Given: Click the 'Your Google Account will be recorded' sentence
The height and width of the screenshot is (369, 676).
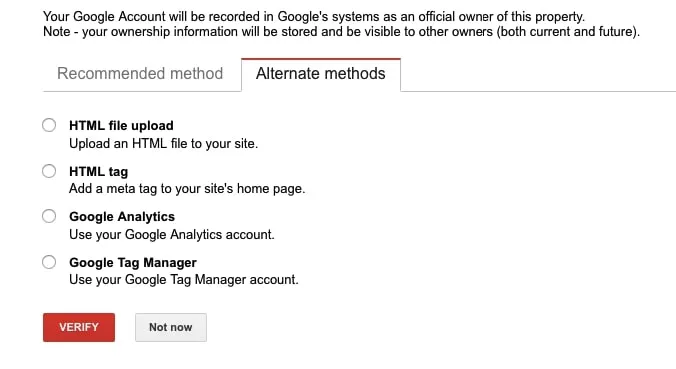Looking at the screenshot, I should (x=314, y=17).
